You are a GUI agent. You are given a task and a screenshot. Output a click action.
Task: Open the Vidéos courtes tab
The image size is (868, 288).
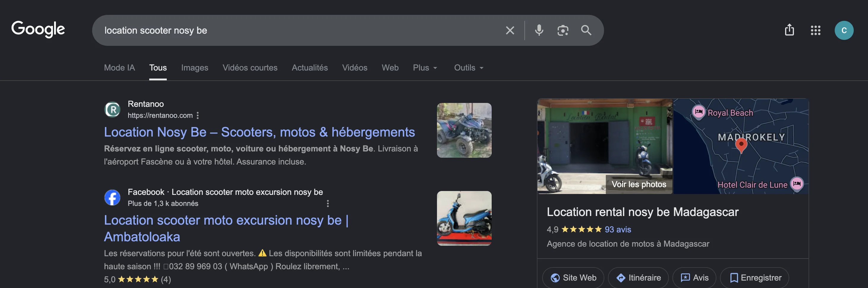pyautogui.click(x=250, y=68)
